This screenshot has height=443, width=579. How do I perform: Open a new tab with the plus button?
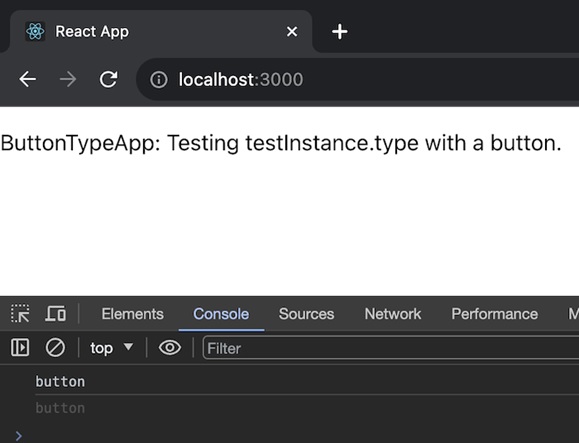[340, 32]
